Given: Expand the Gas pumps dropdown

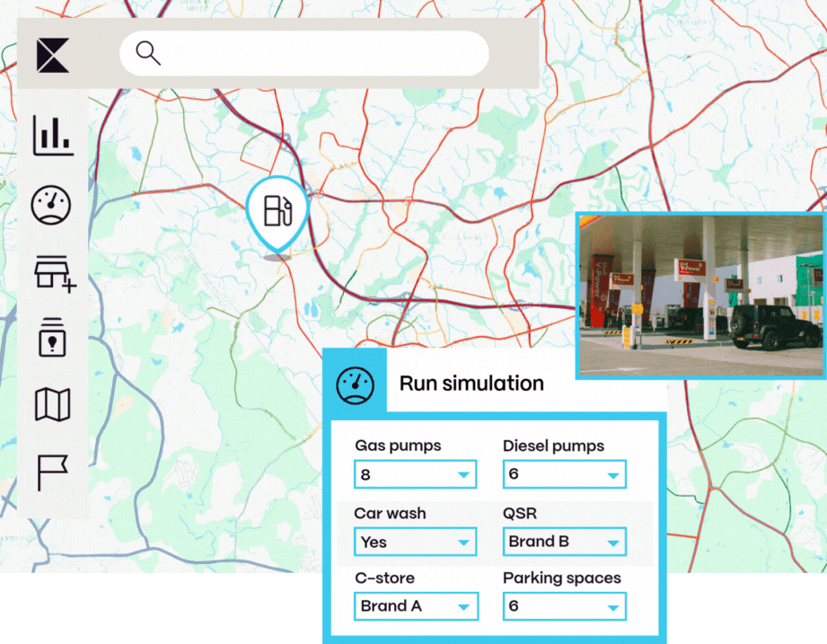Looking at the screenshot, I should (x=415, y=474).
